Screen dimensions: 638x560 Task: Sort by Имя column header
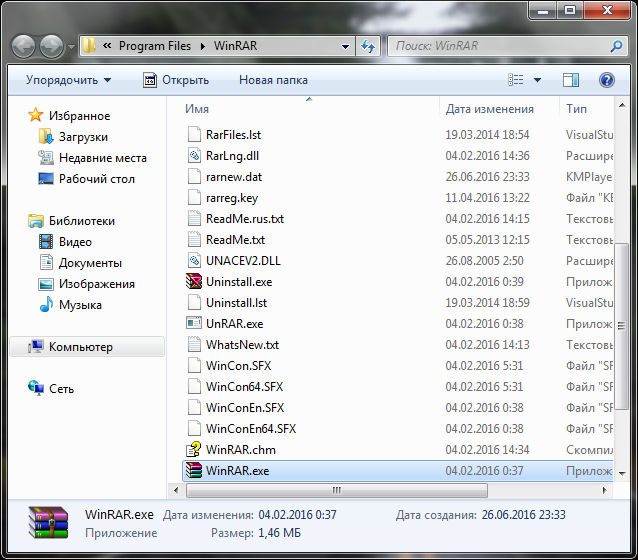(197, 109)
